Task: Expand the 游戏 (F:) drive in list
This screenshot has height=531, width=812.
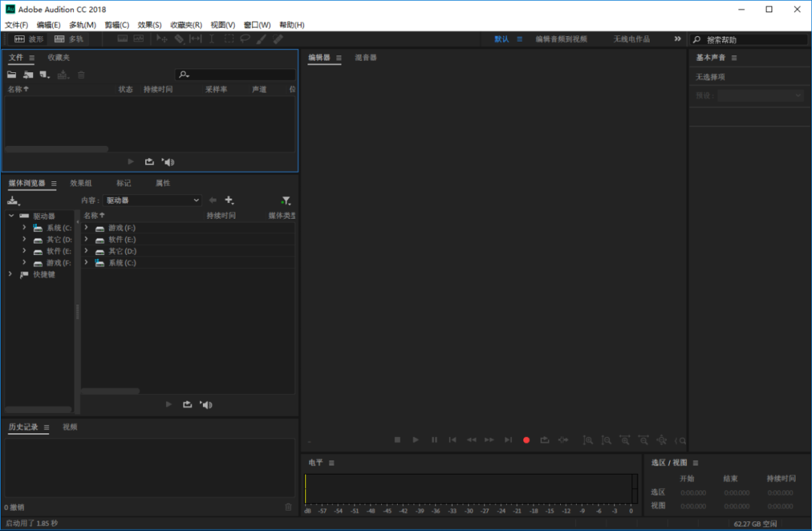Action: coord(86,227)
